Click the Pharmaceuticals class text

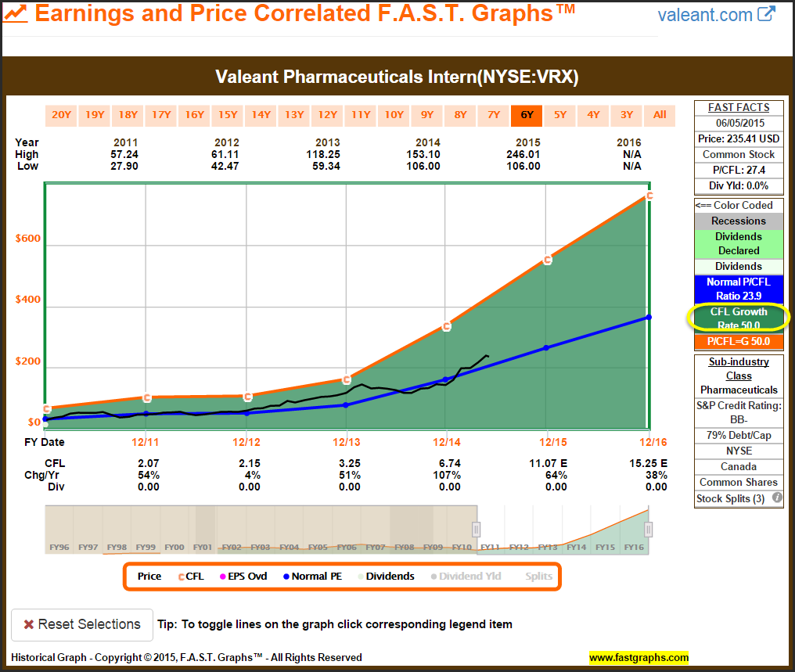point(739,390)
